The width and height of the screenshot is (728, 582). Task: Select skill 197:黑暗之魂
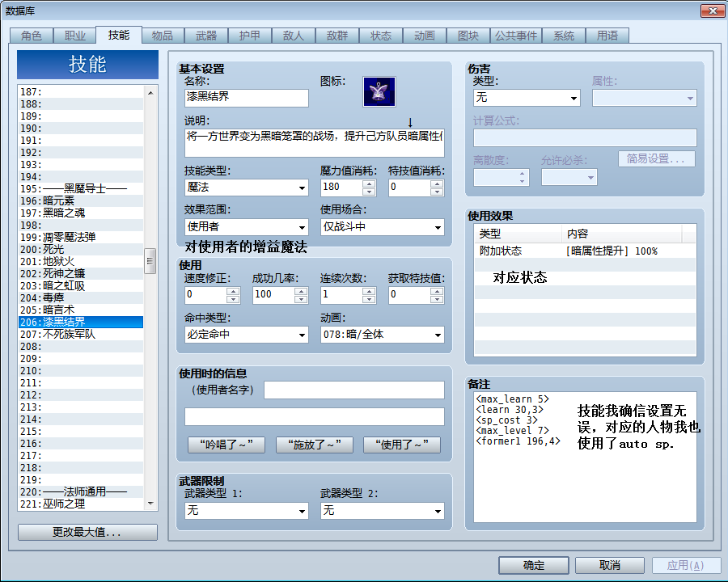point(81,213)
